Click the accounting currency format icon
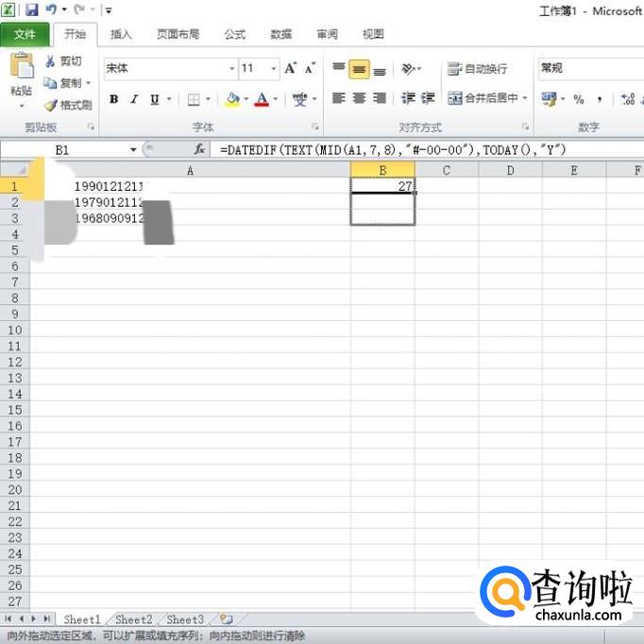The image size is (644, 644). [549, 99]
